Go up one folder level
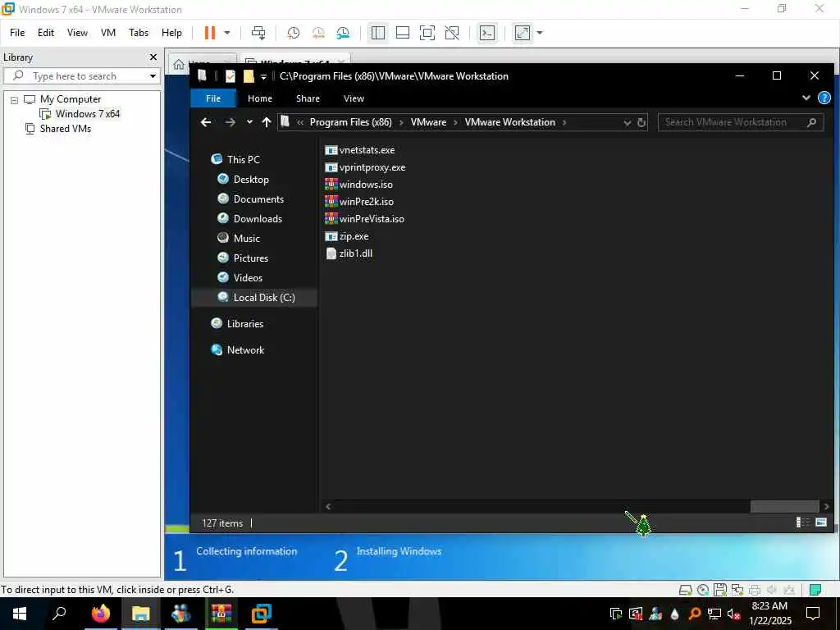This screenshot has height=630, width=840. [267, 123]
